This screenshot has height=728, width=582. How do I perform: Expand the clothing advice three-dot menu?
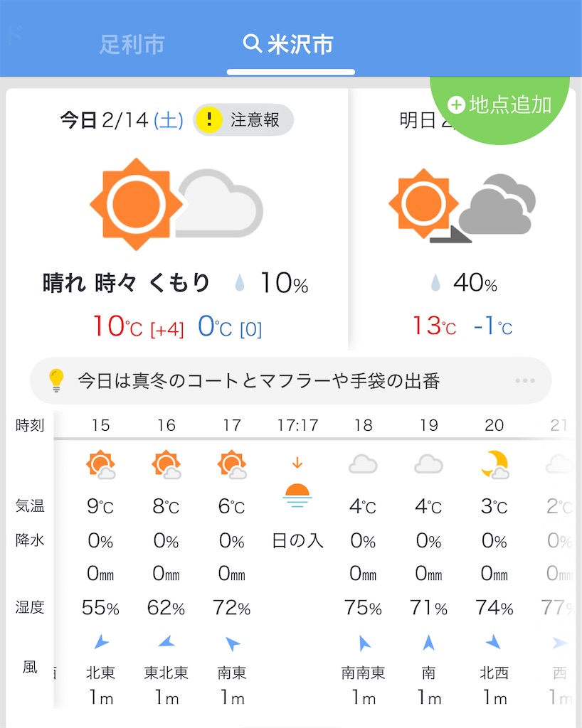(x=525, y=381)
